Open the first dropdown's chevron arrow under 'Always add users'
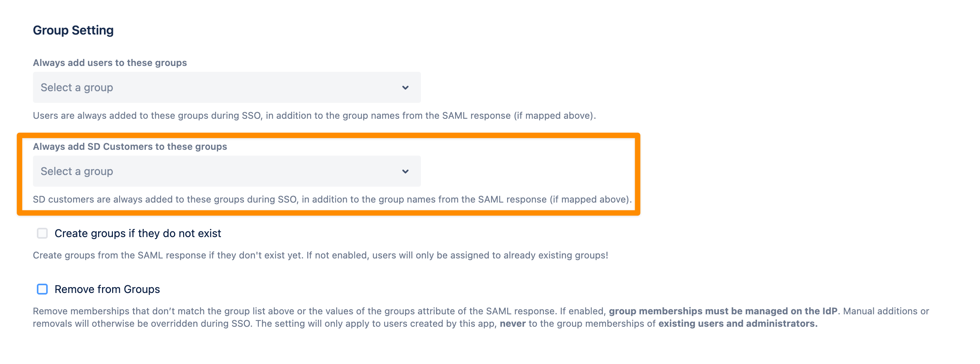This screenshot has width=980, height=364. coord(405,88)
